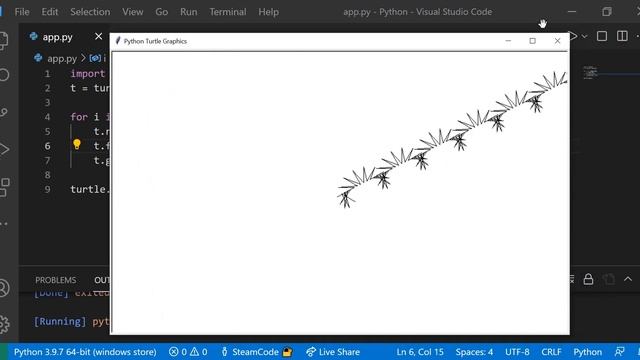Expand the run button dropdown arrow
The image size is (640, 360).
click(584, 37)
